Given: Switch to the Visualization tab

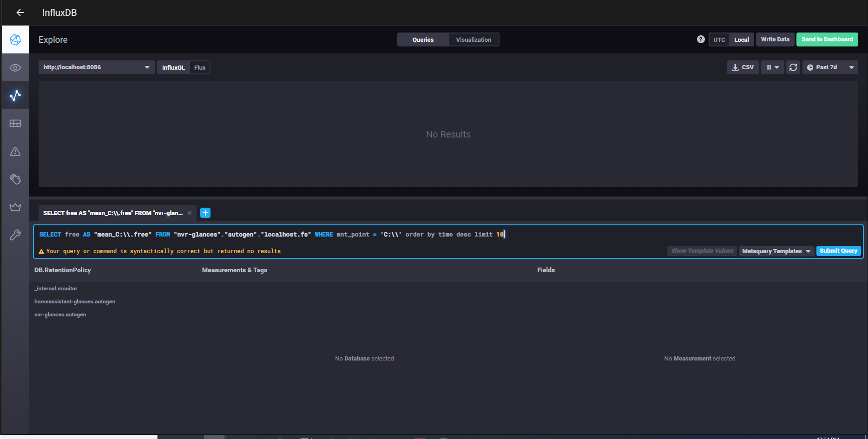Looking at the screenshot, I should point(473,39).
